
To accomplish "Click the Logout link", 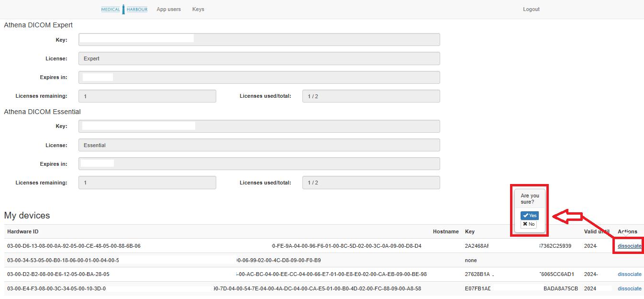I will (531, 9).
